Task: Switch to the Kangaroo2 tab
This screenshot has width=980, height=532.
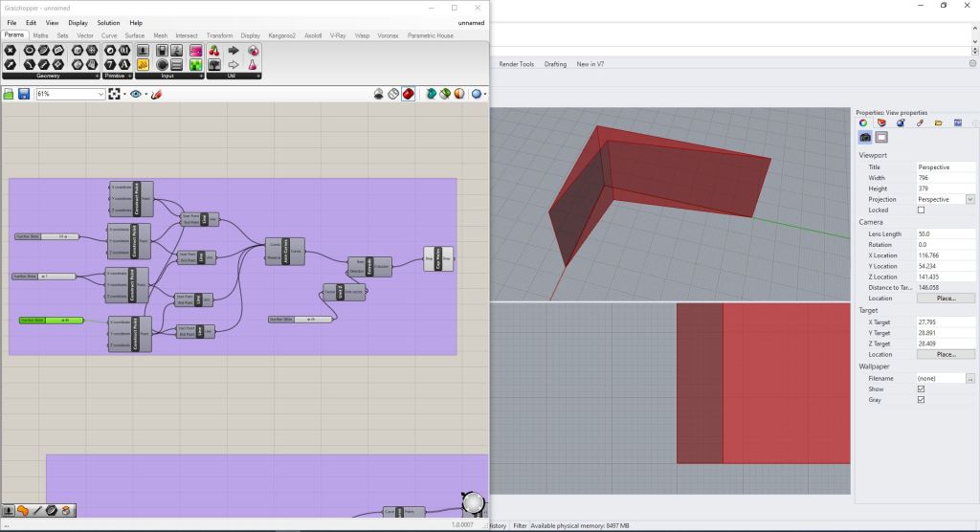Action: click(x=282, y=35)
